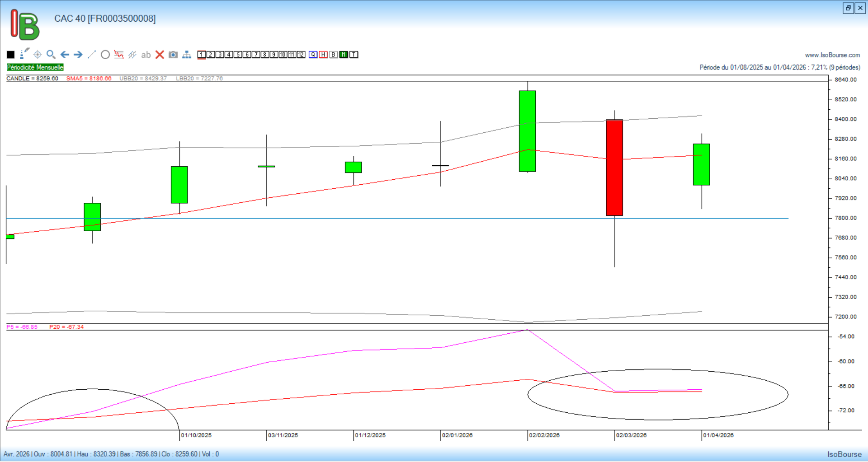Open the www.IsoBourse.com link
This screenshot has height=462, width=868.
pyautogui.click(x=832, y=55)
